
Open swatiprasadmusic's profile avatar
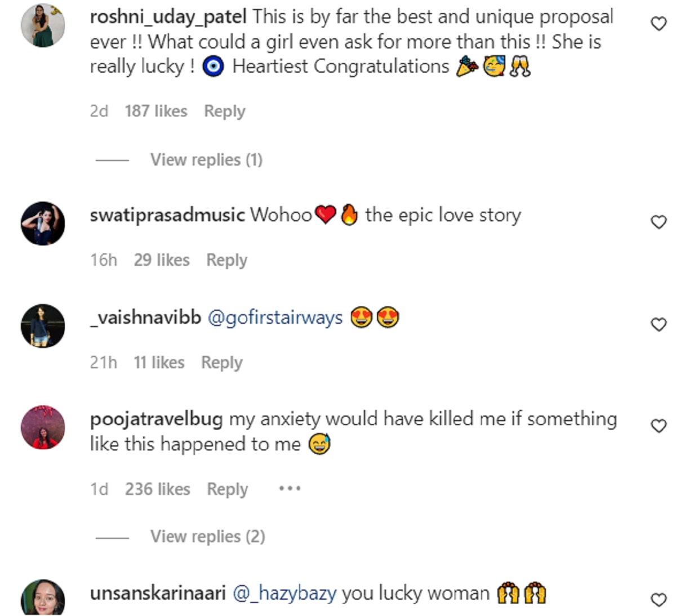(43, 224)
